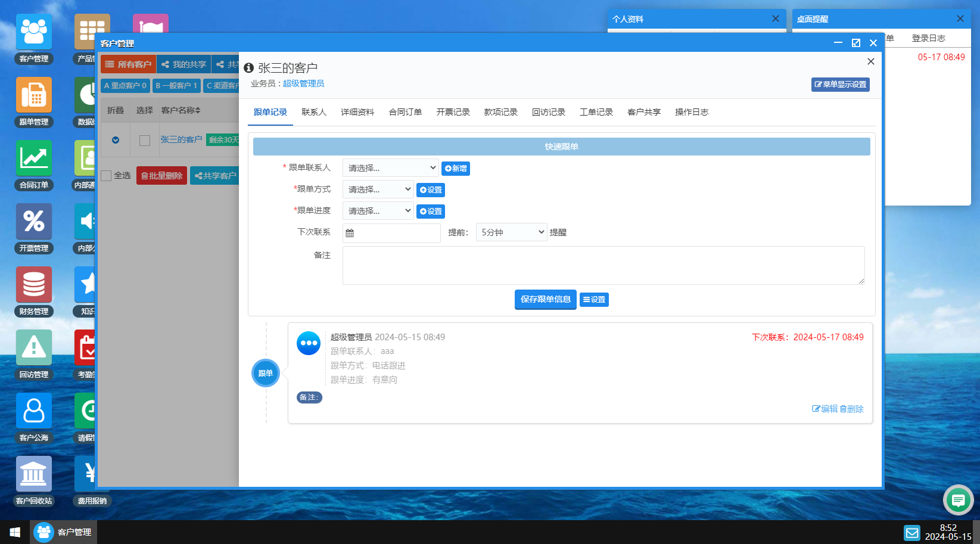Click the 超级管理员 salesperson link
This screenshot has width=980, height=544.
tap(303, 83)
